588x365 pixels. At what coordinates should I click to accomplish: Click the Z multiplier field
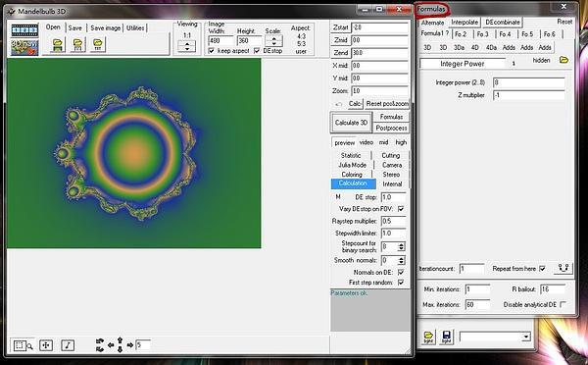coord(529,95)
